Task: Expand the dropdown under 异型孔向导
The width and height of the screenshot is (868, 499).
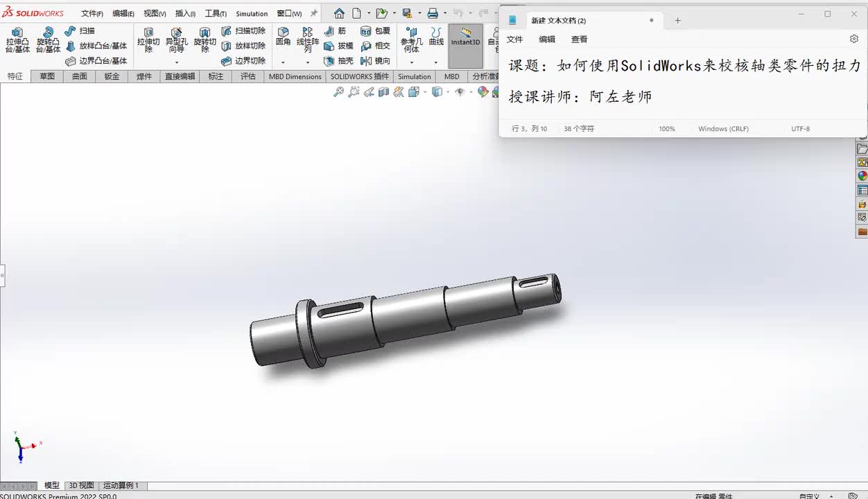Action: pos(176,62)
